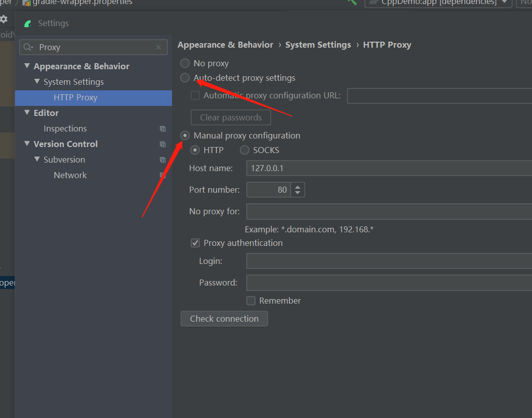
Task: Increase the port number with the up stepper
Action: click(x=297, y=187)
